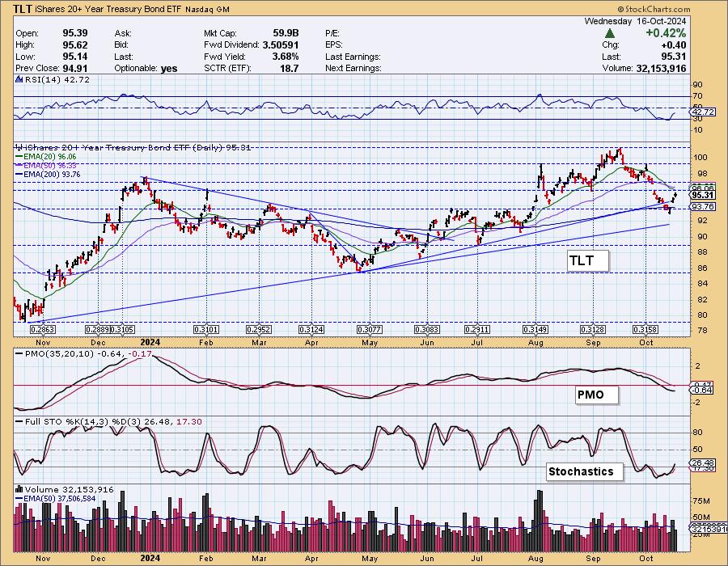Click the RSI axis tag 42.72
This screenshot has height=566, width=728.
point(703,112)
